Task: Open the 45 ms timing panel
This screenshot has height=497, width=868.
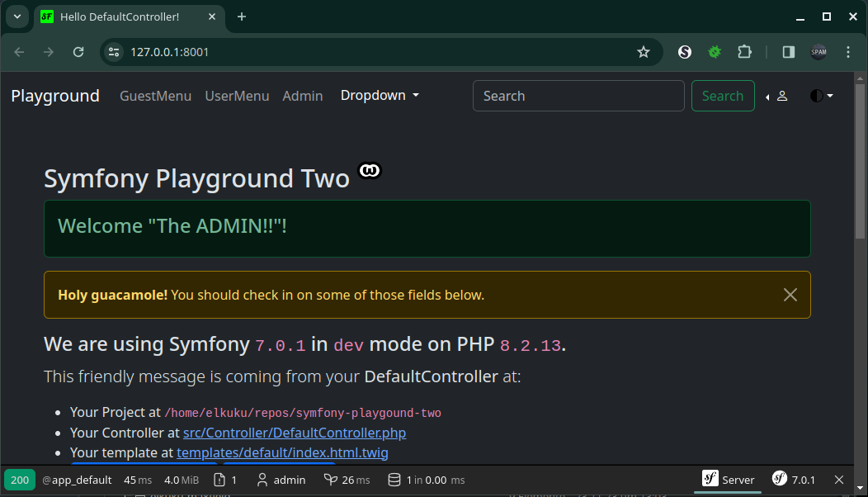Action: 138,480
